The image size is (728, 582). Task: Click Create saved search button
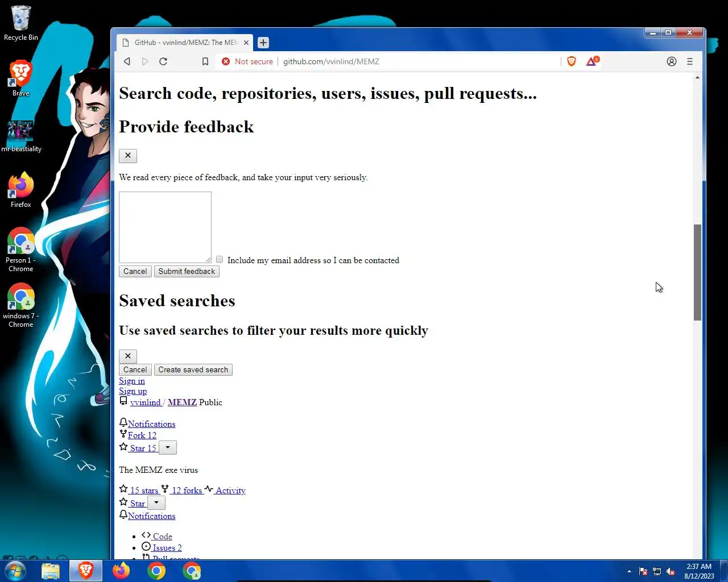[193, 370]
